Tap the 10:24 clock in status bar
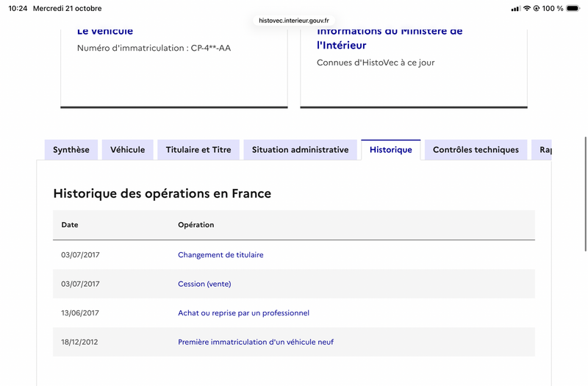Viewport: 588px width, 386px height. 18,8
